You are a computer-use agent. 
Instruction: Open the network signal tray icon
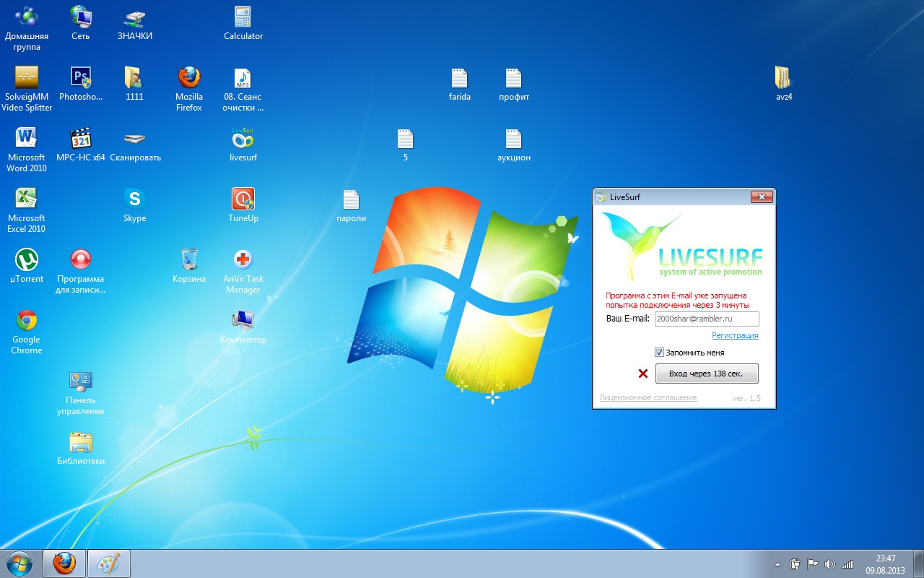click(x=847, y=564)
